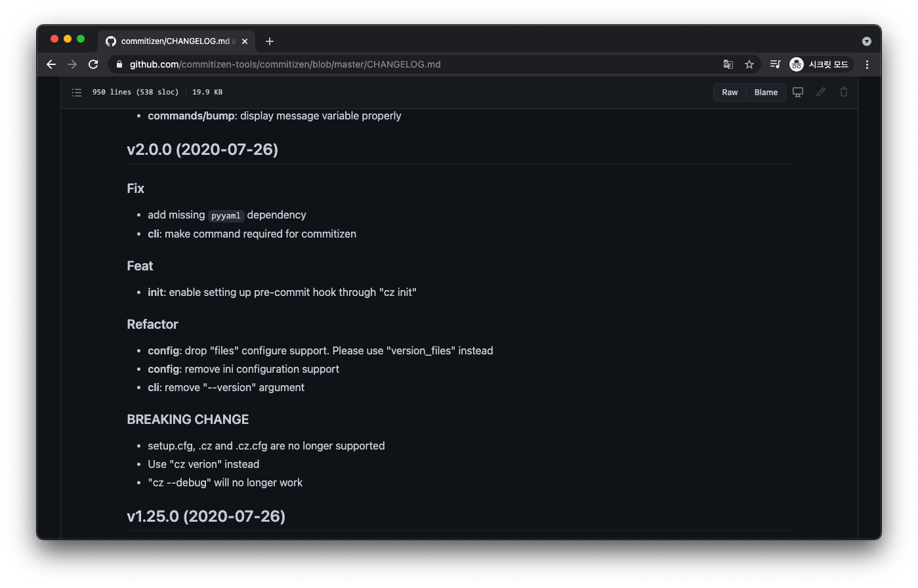View the Raw file
Screen dimensions: 918x588
(730, 93)
